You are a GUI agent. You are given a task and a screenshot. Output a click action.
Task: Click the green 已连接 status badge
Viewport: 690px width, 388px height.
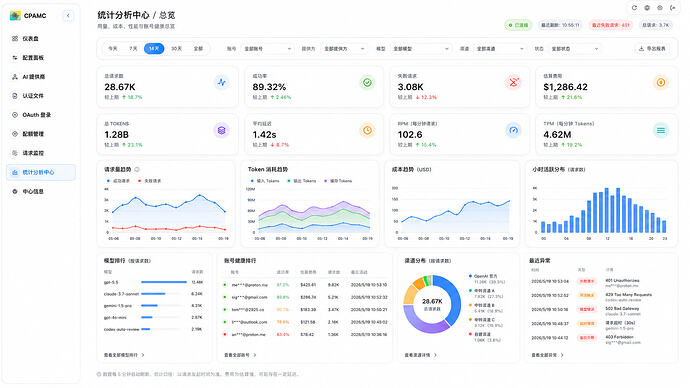click(x=518, y=25)
